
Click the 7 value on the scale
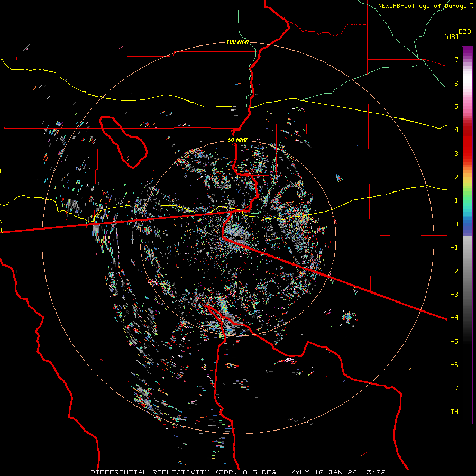click(456, 59)
